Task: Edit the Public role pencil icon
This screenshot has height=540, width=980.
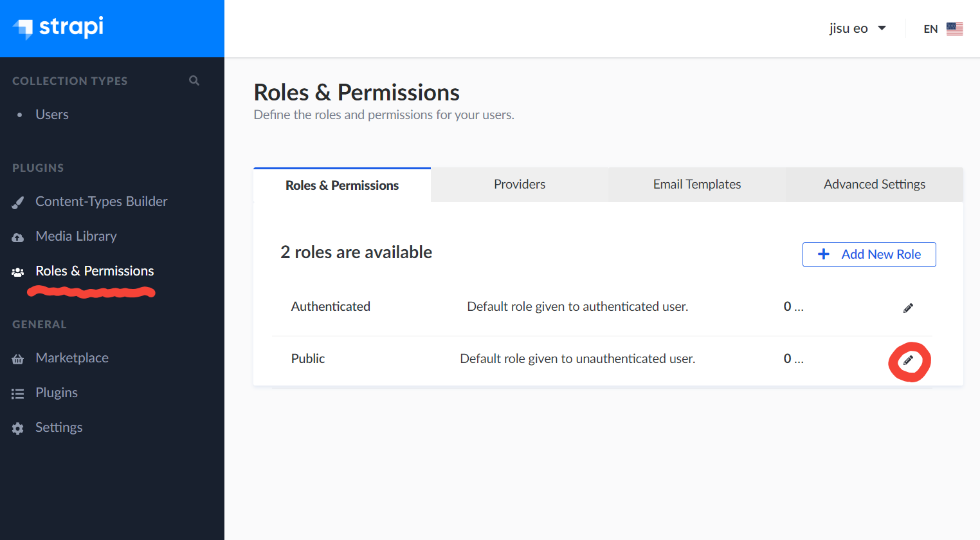Action: [x=908, y=360]
